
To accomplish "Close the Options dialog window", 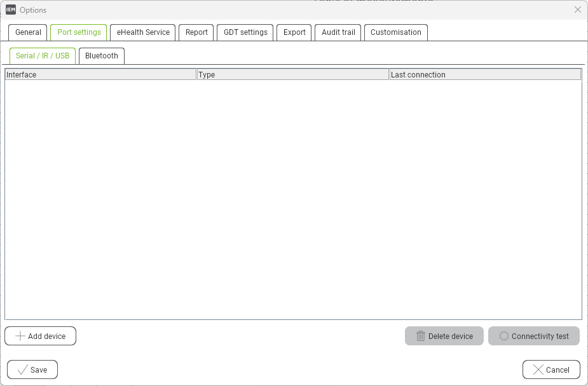I will point(577,10).
